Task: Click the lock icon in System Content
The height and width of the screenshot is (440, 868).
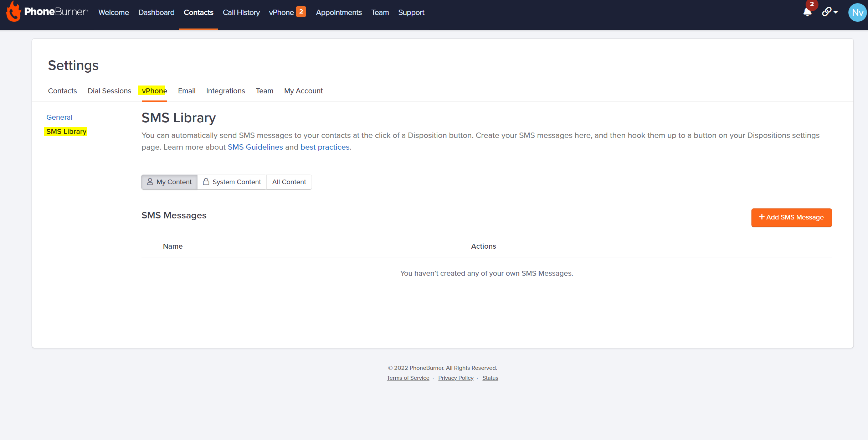Action: [x=206, y=182]
